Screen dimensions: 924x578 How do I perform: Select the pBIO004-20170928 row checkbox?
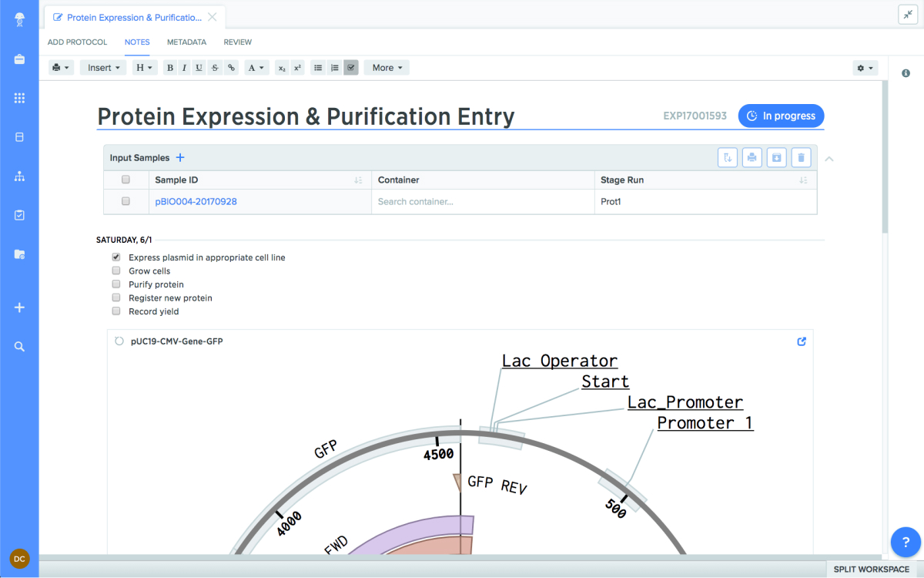coord(126,201)
